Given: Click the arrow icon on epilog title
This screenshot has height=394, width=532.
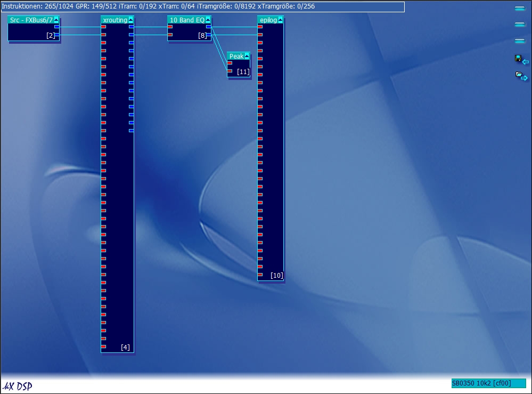Looking at the screenshot, I should pos(280,20).
